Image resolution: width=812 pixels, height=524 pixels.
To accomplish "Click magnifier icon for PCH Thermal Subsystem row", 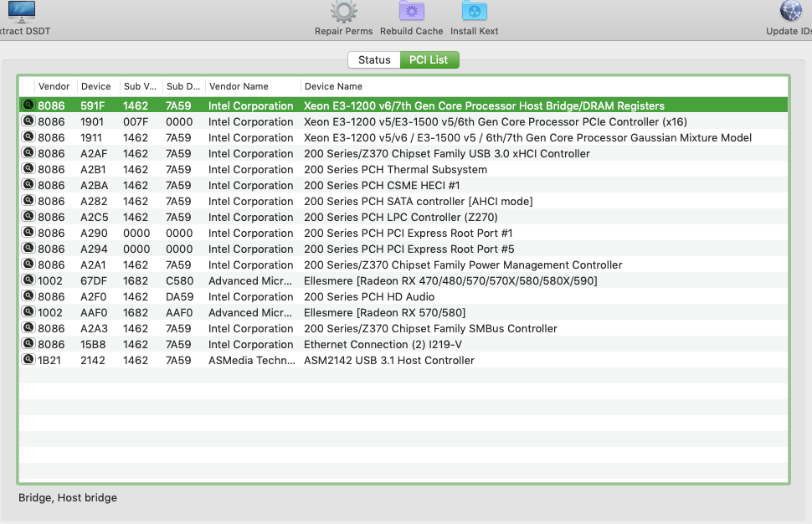I will click(x=28, y=169).
